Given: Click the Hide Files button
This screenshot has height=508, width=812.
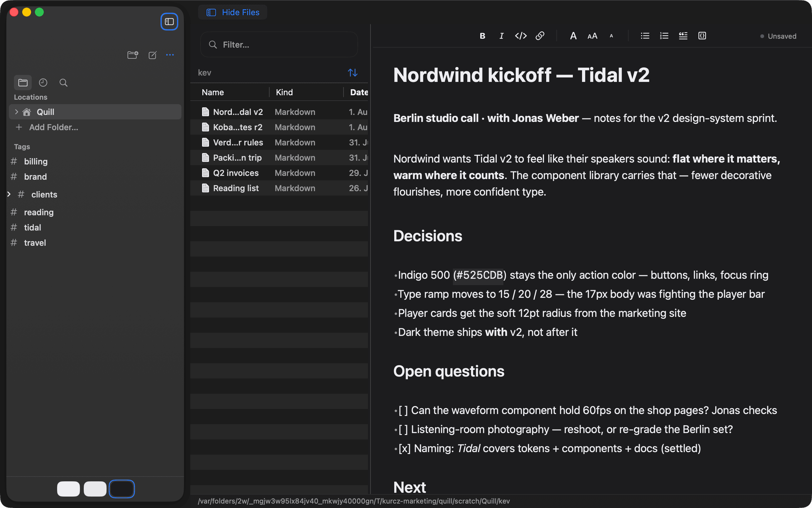Looking at the screenshot, I should pyautogui.click(x=232, y=12).
